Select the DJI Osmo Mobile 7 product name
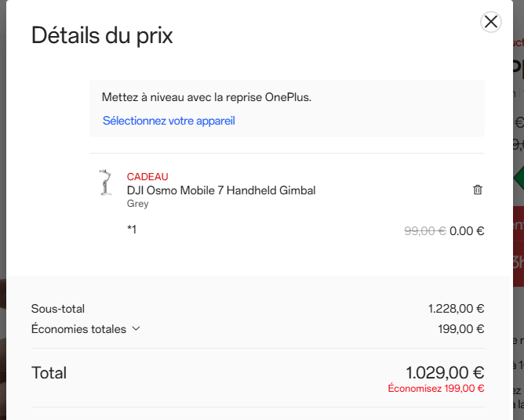The width and height of the screenshot is (524, 420). coord(221,190)
